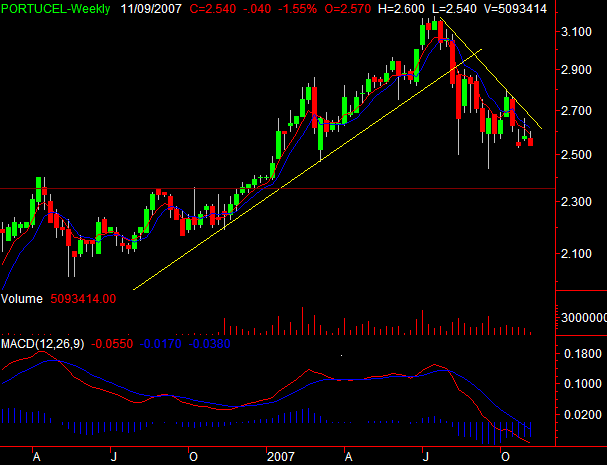Click the 2.300 price axis label
Screen dimensions: 607x465
coord(576,202)
